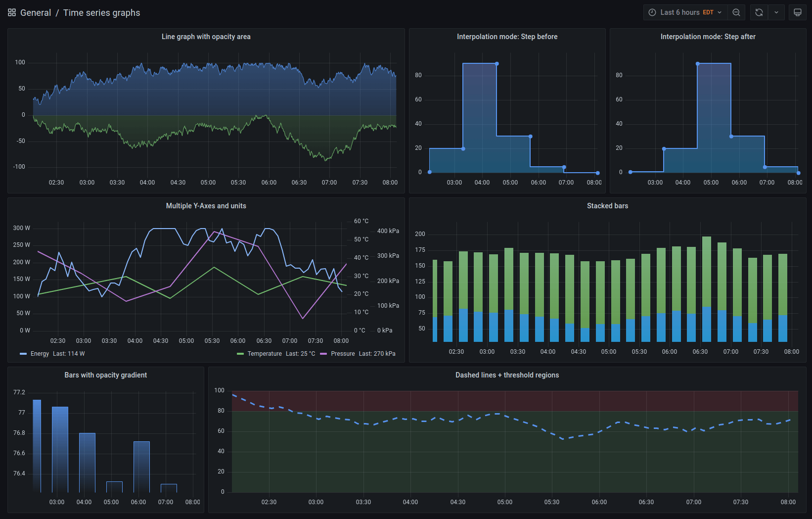Click the cycle view mode monitor icon
Image resolution: width=812 pixels, height=519 pixels.
[x=798, y=12]
